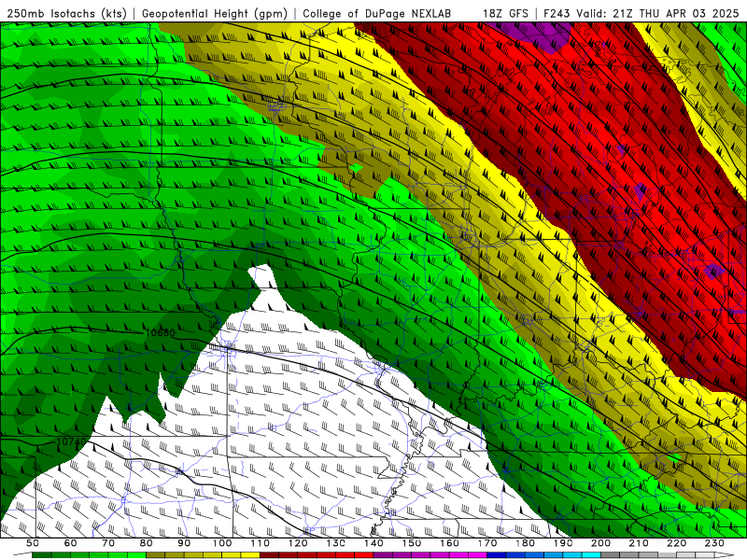Click the 80 value on the color scale
Screen dimensions: 747x560
point(147,543)
